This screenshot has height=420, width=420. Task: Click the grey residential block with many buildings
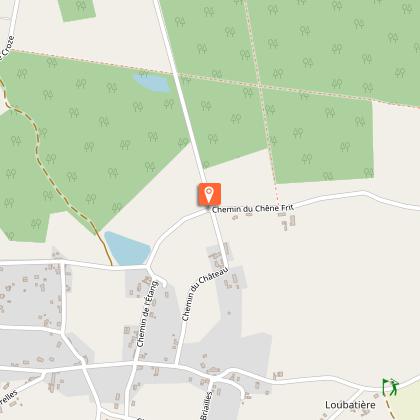click(x=31, y=295)
